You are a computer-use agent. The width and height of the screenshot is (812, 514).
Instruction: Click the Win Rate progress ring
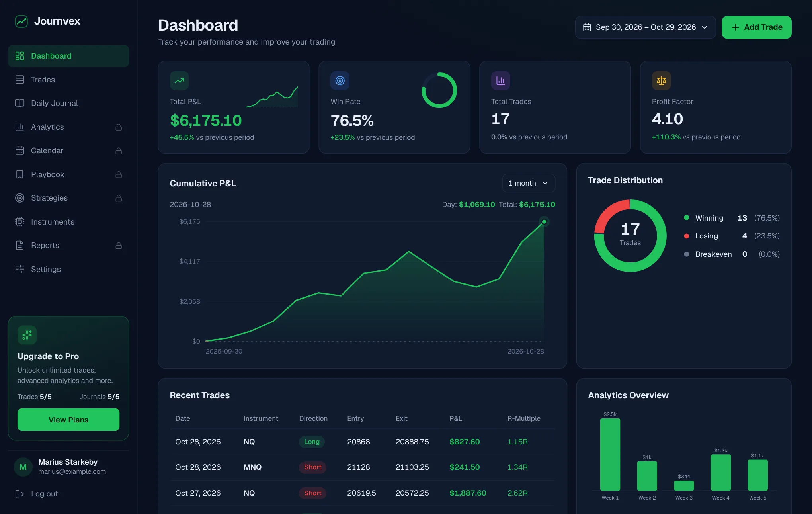click(x=439, y=90)
